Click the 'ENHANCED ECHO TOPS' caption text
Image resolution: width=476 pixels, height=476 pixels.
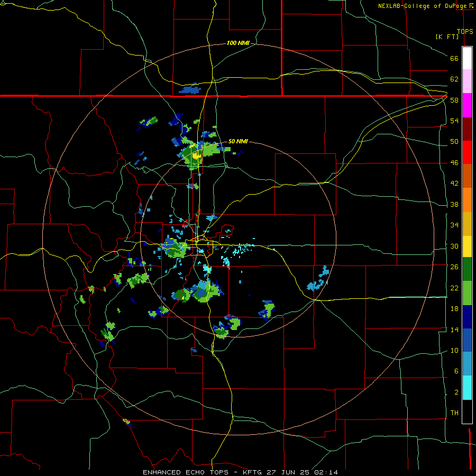tap(186, 472)
